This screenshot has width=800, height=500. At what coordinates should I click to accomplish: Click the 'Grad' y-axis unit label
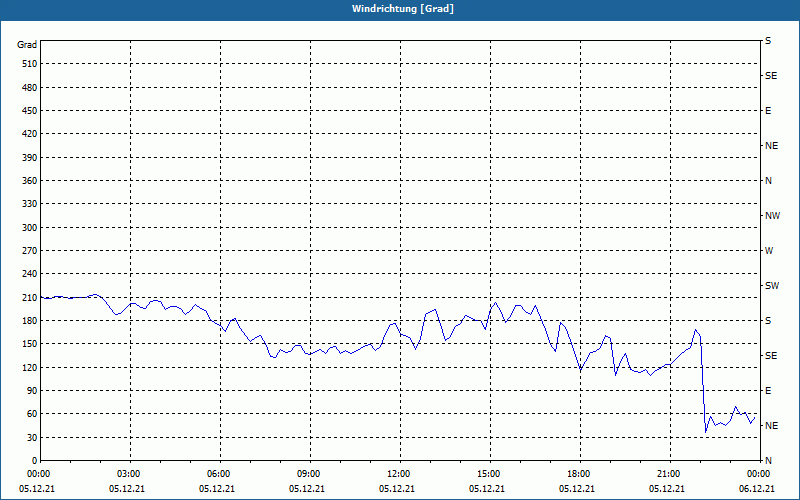tap(27, 45)
